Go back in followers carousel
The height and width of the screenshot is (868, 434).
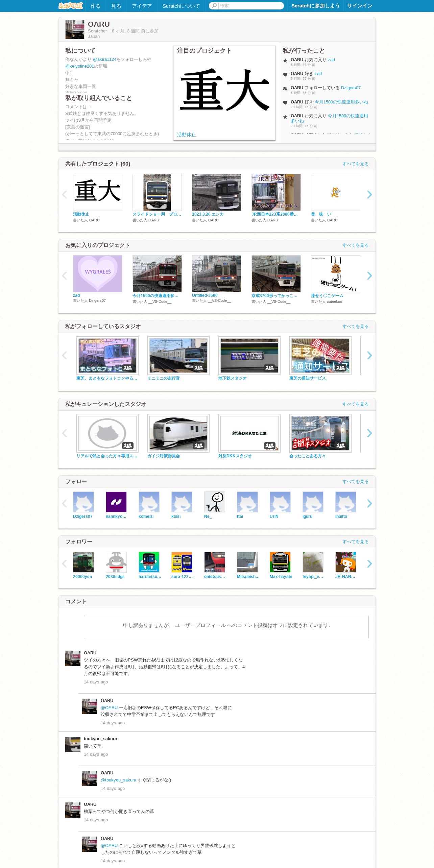point(65,563)
